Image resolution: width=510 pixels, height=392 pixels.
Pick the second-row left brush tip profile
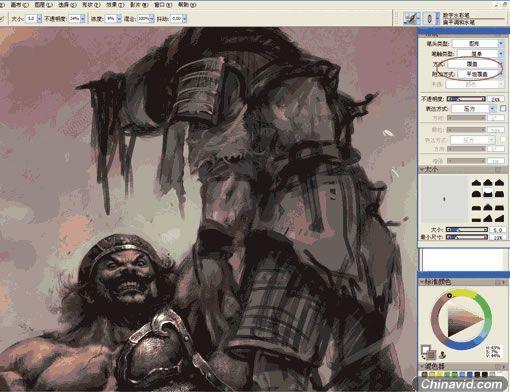tap(476, 194)
